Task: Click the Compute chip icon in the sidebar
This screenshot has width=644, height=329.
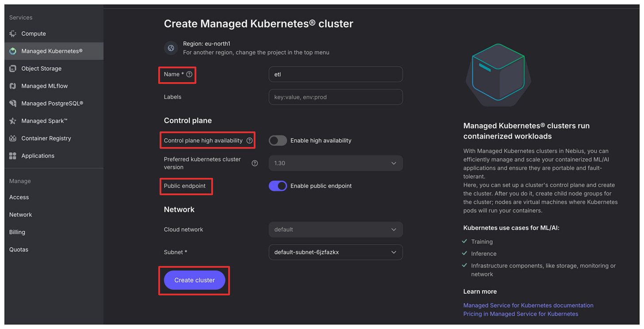Action: 13,34
